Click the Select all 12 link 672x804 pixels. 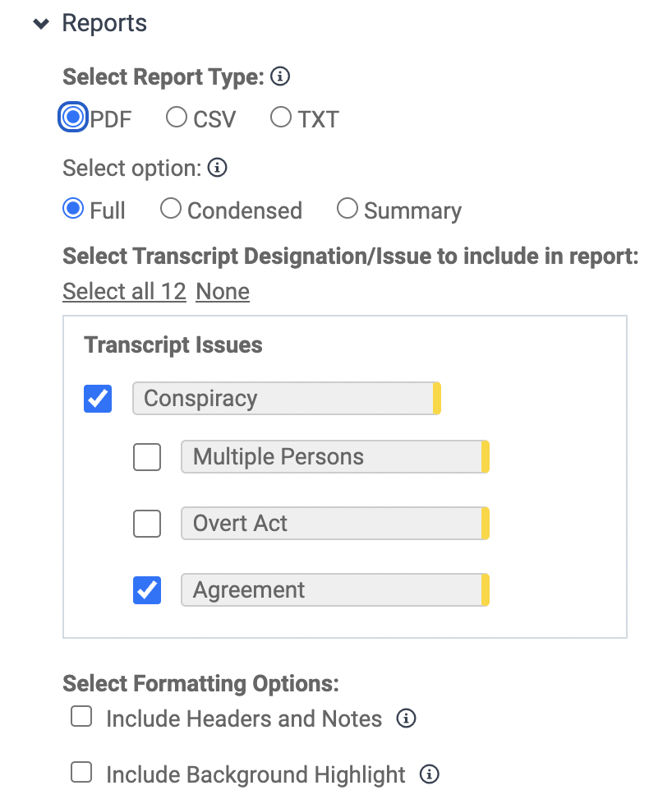point(124,292)
